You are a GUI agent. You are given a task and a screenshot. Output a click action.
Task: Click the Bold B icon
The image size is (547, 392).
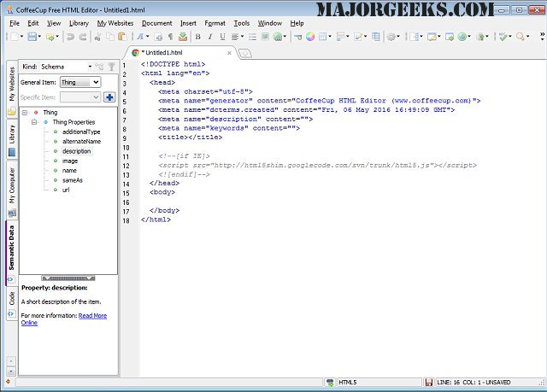pos(197,37)
